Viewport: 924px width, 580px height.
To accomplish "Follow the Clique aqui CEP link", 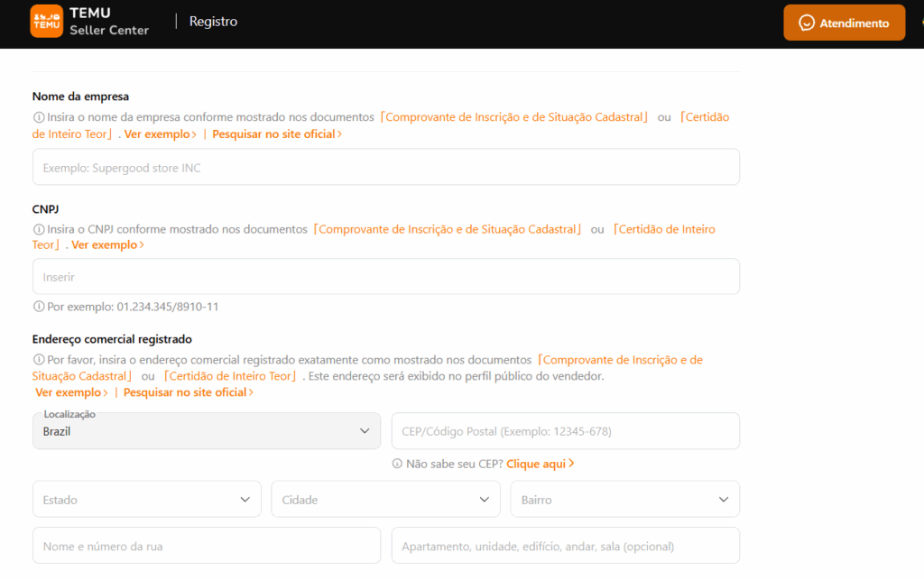I will point(540,464).
